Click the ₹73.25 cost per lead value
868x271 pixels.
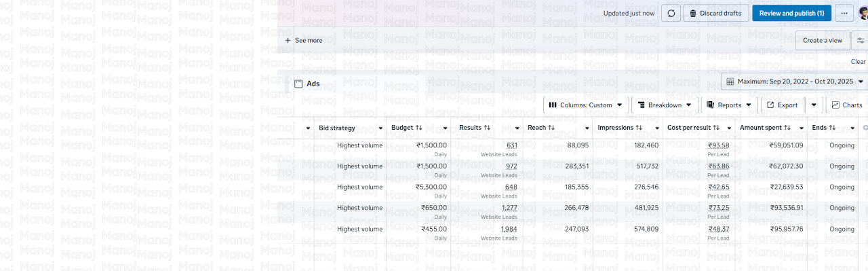pos(719,208)
